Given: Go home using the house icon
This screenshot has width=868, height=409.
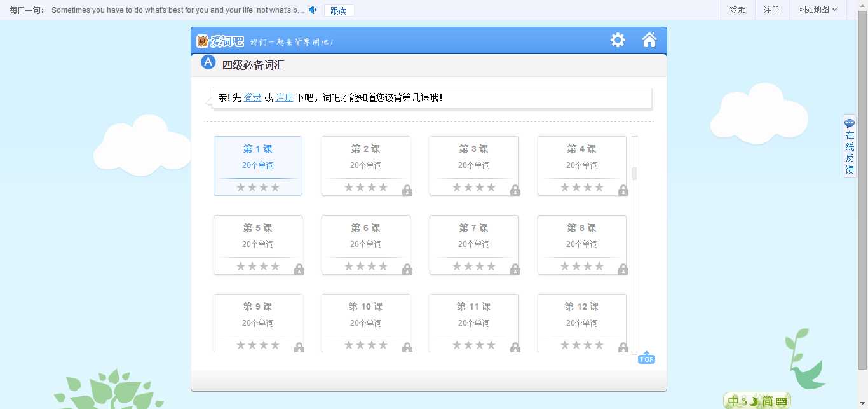Looking at the screenshot, I should 649,39.
